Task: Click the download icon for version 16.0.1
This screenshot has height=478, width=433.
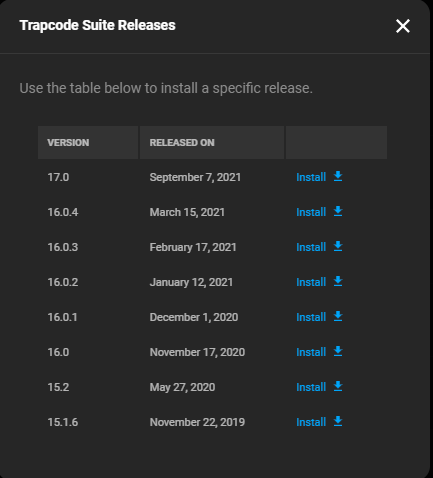Action: point(338,316)
